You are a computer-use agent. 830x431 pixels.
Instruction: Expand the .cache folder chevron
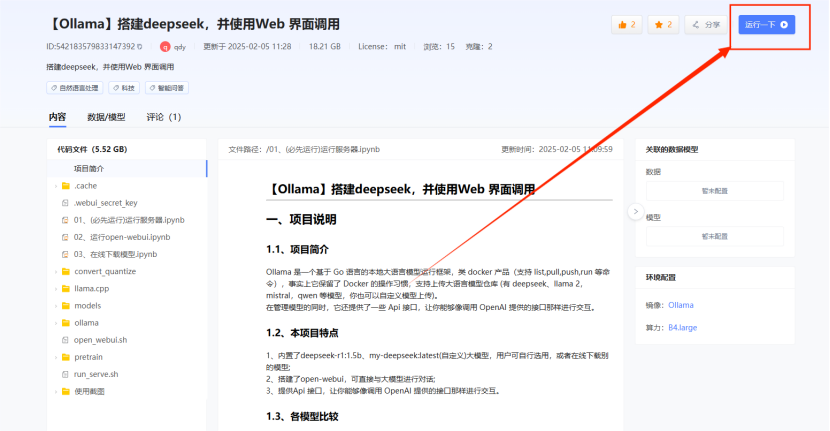56,186
